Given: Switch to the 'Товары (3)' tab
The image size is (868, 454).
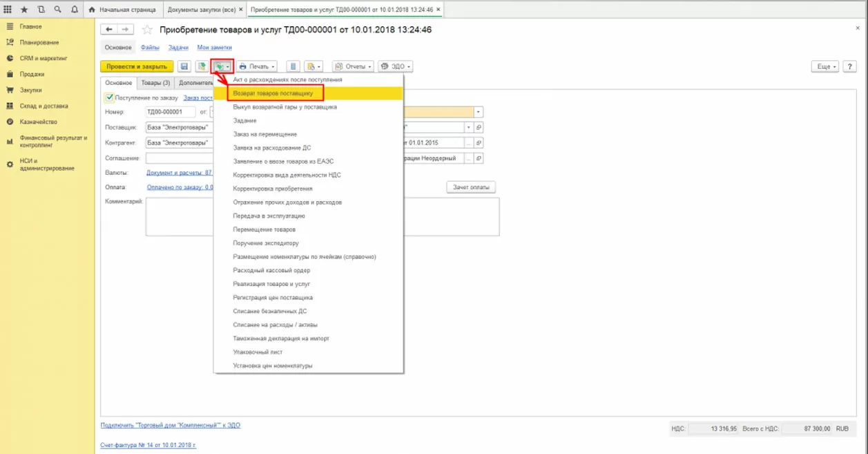Looking at the screenshot, I should point(155,83).
